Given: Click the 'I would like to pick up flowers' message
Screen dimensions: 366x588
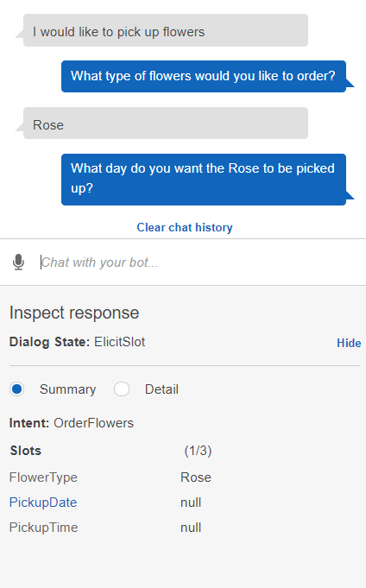Looking at the screenshot, I should (x=166, y=30).
